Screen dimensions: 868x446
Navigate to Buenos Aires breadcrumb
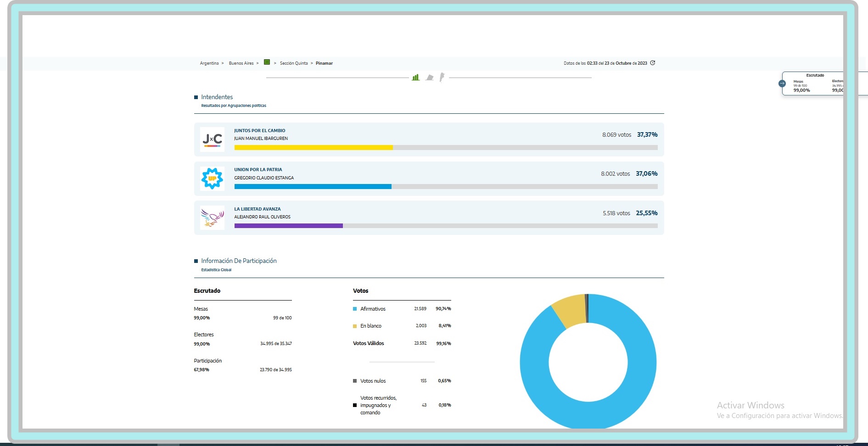click(241, 63)
